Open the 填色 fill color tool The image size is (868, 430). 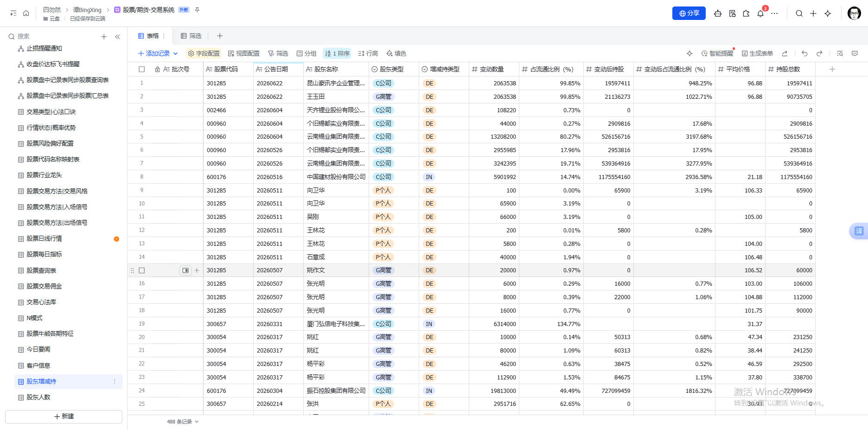[396, 53]
